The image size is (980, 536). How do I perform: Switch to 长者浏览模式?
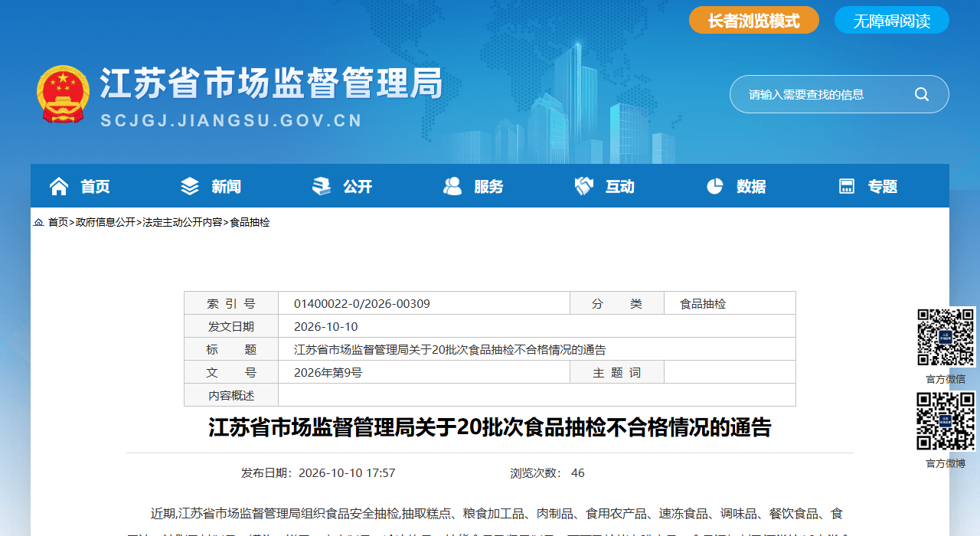pos(754,20)
